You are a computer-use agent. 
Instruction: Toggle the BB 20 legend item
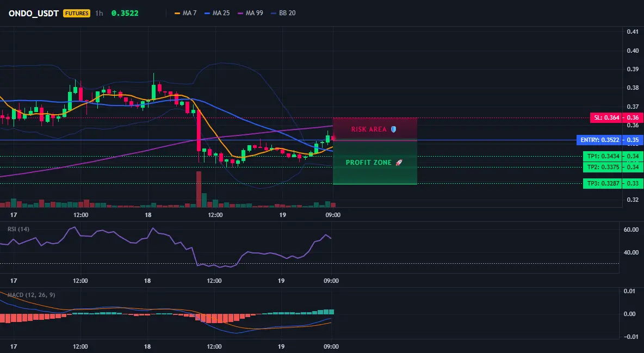(x=283, y=13)
